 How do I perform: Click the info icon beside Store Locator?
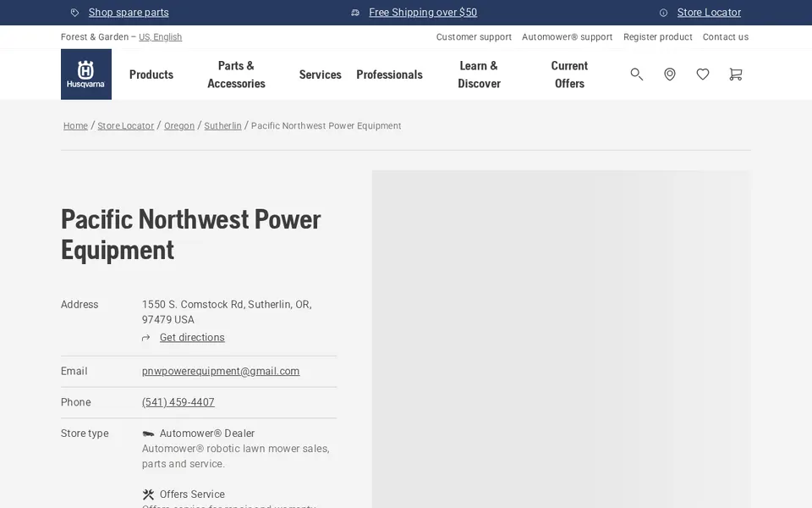coord(663,13)
